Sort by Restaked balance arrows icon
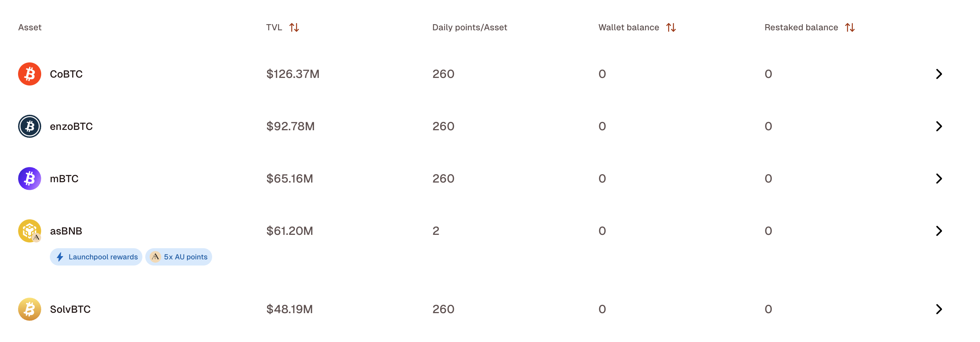The height and width of the screenshot is (342, 980). pos(850,27)
